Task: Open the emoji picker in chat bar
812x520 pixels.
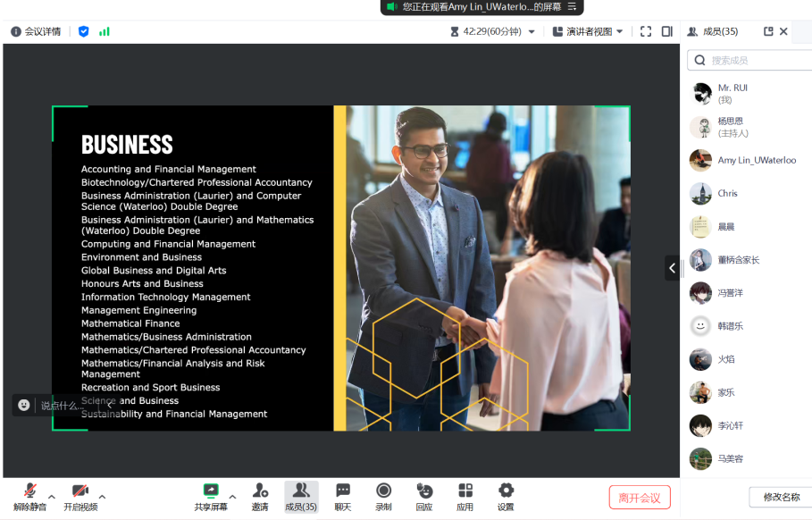Action: (x=24, y=405)
